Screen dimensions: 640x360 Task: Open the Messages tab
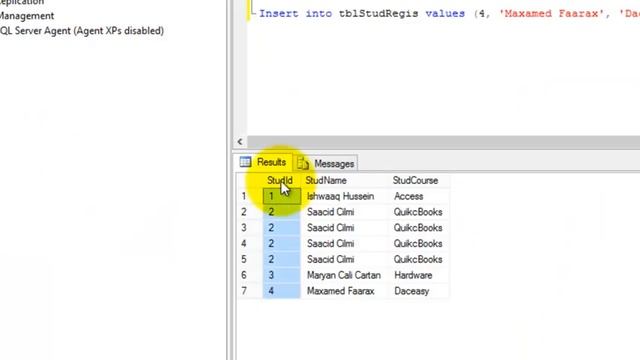point(326,164)
